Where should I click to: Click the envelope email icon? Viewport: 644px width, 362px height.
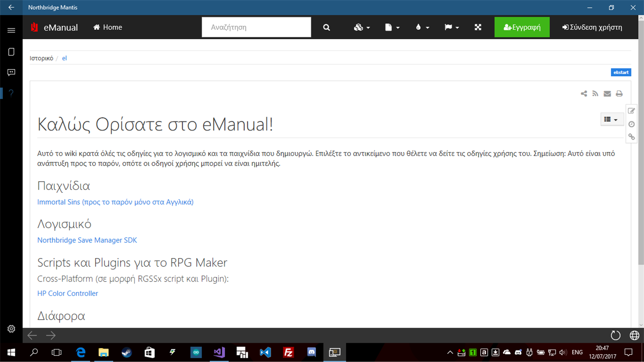click(x=607, y=94)
